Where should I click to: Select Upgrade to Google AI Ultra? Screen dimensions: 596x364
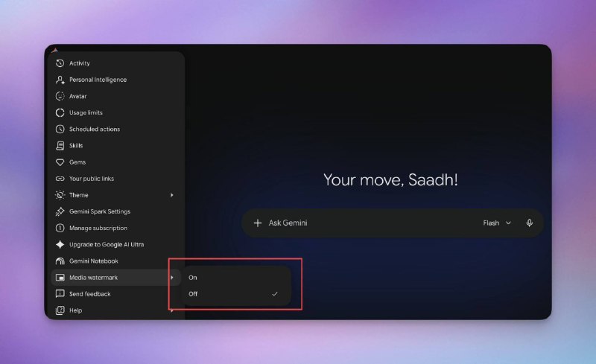(x=115, y=244)
